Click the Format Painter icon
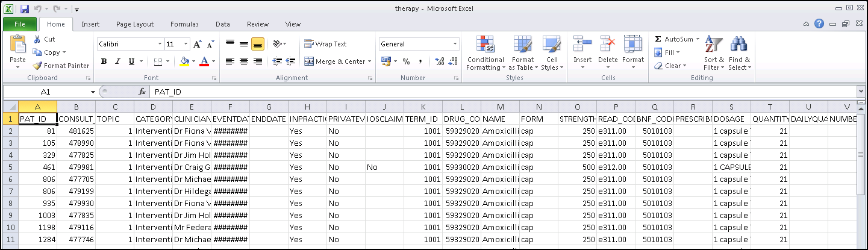868x250 pixels. (x=37, y=66)
